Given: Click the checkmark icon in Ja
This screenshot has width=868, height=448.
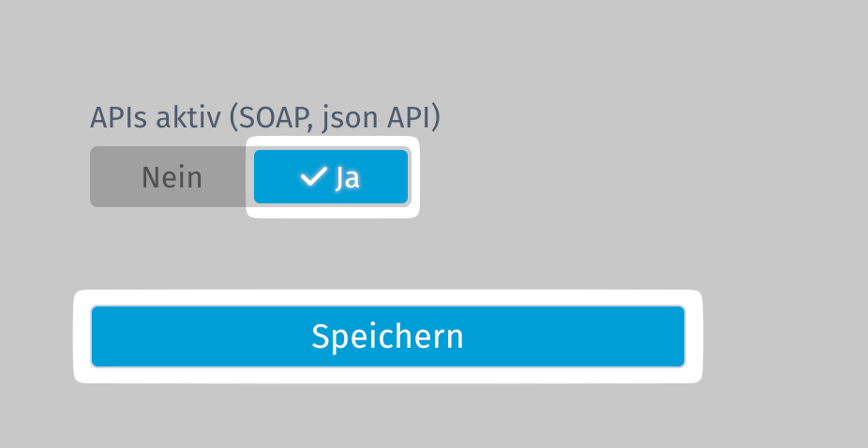Looking at the screenshot, I should point(312,176).
